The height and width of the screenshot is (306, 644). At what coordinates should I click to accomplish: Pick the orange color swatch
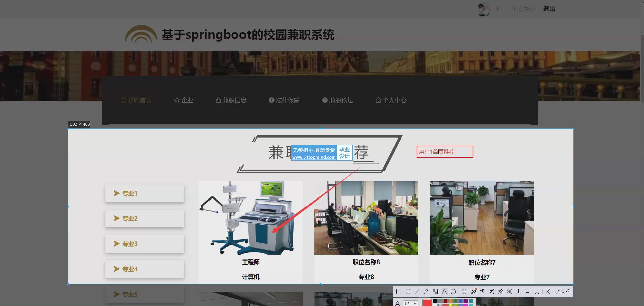[450, 301]
